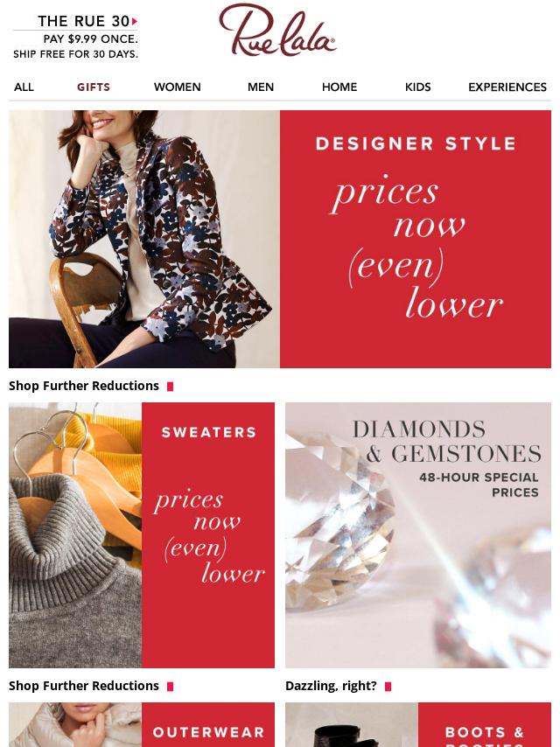
Task: Open the Boots & Booties banner
Action: [418, 724]
